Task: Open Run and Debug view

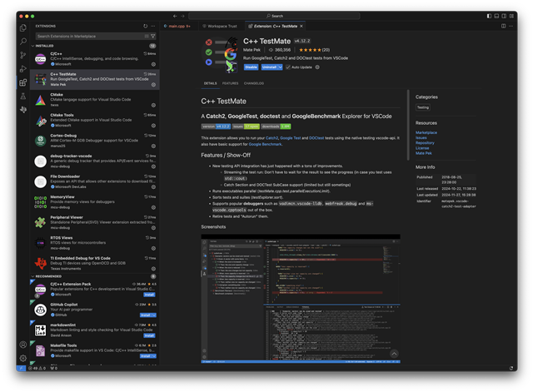Action: point(23,68)
